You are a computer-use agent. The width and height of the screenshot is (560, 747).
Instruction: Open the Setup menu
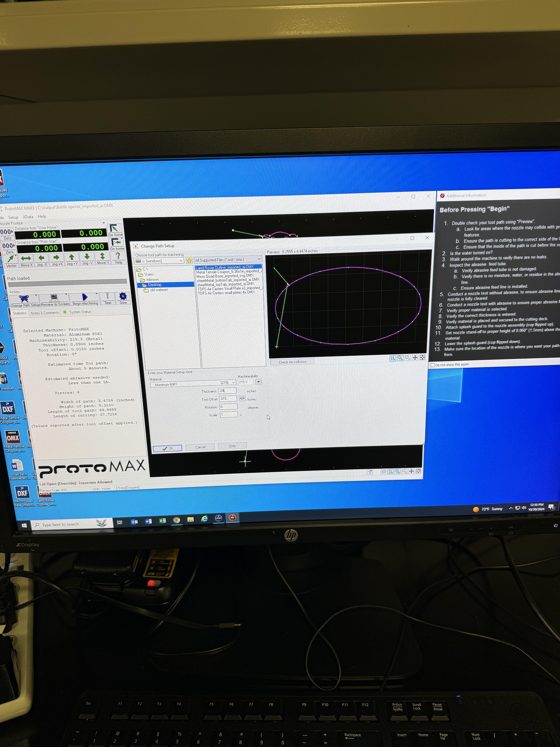tap(13, 217)
